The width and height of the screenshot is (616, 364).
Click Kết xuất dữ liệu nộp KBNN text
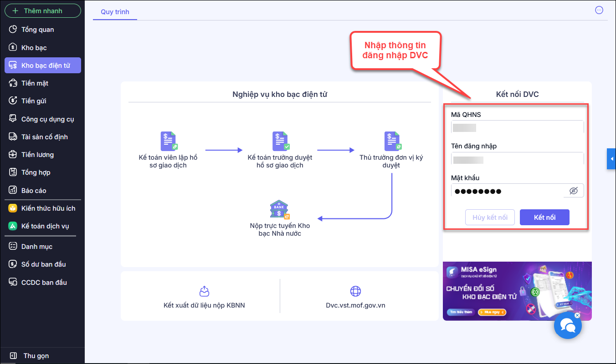click(x=204, y=305)
